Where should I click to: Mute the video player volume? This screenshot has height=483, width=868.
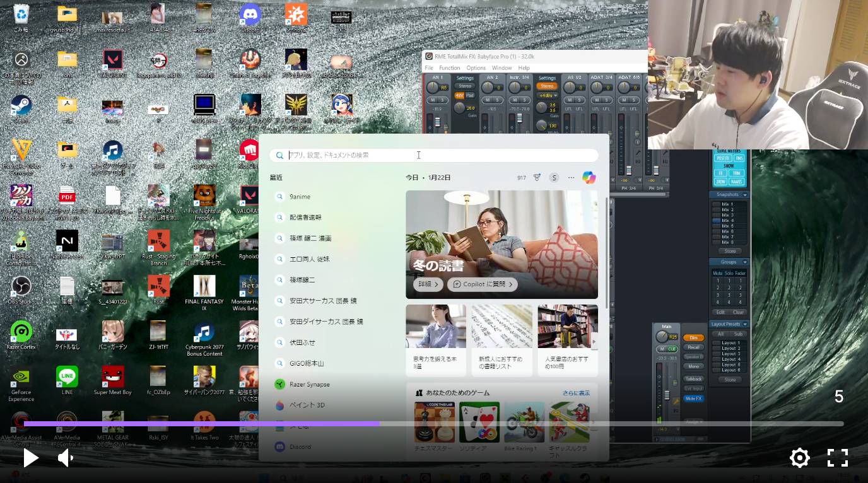pos(66,458)
